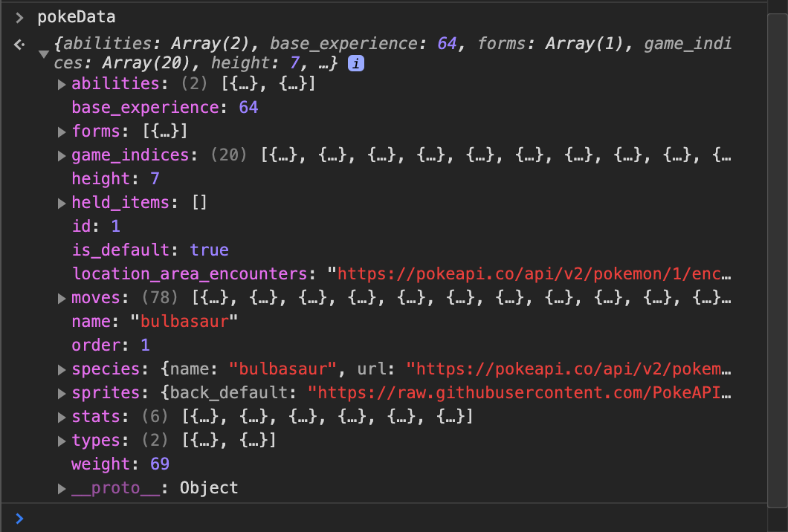Image resolution: width=788 pixels, height=532 pixels.
Task: Collapse the pokeData object root
Action: click(x=44, y=53)
